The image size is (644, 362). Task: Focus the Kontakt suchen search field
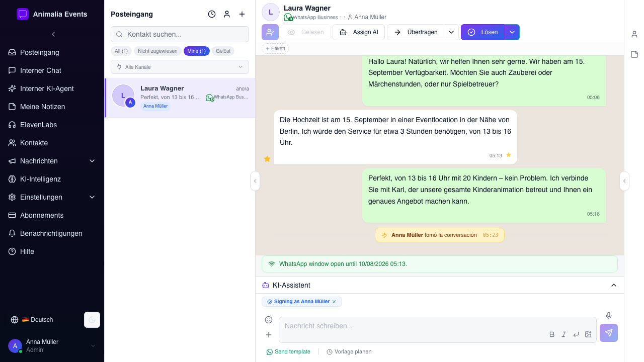click(x=180, y=34)
